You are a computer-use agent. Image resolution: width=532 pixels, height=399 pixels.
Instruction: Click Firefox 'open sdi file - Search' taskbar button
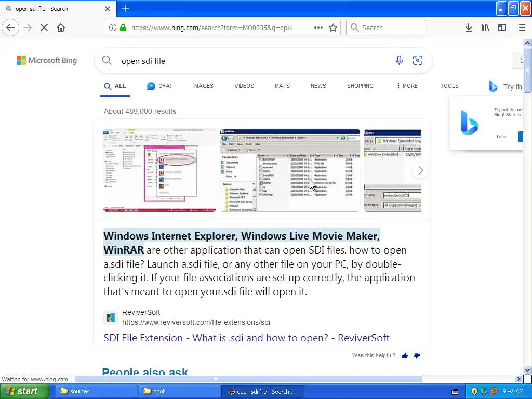click(x=262, y=392)
